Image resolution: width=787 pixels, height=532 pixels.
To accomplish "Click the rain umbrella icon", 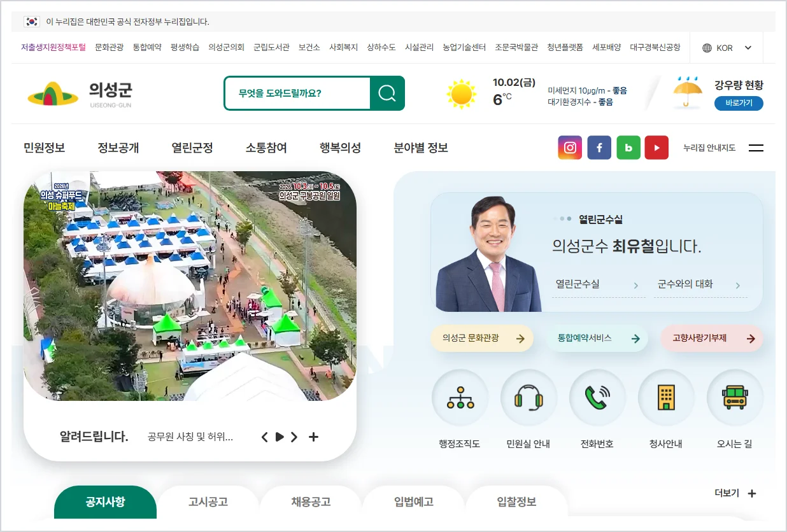I will point(688,94).
